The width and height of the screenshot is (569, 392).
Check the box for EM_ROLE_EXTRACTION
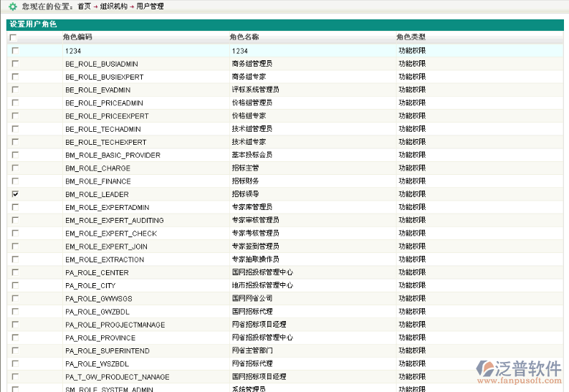coord(15,259)
